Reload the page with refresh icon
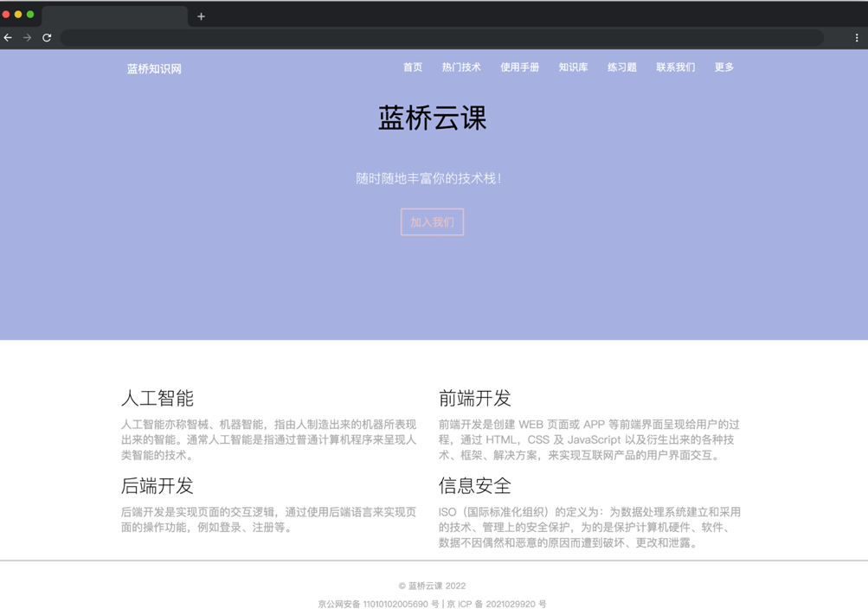Screen dimensions: 868x615 [47, 38]
